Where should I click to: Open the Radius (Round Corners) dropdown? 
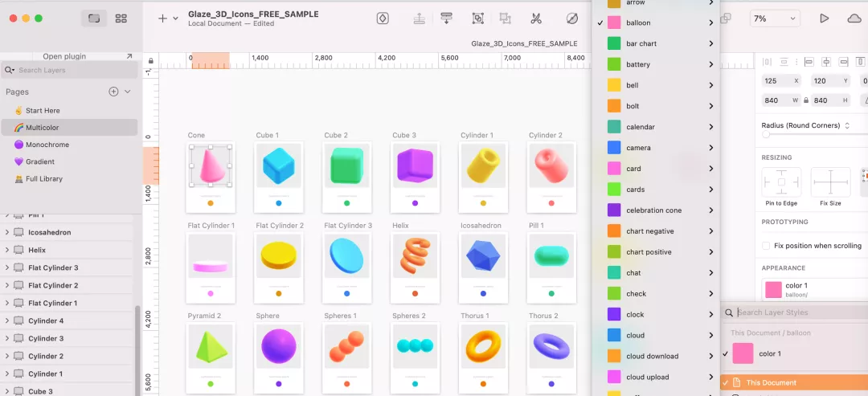point(806,125)
